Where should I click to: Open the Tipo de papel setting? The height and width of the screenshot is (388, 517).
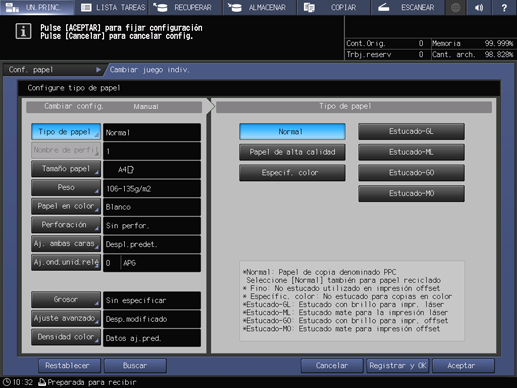click(x=66, y=132)
